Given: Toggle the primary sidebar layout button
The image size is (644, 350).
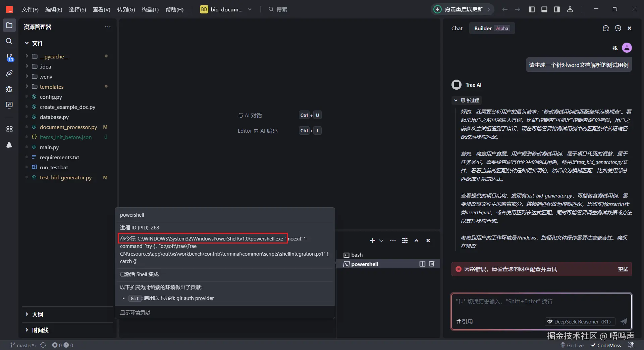Looking at the screenshot, I should (532, 9).
